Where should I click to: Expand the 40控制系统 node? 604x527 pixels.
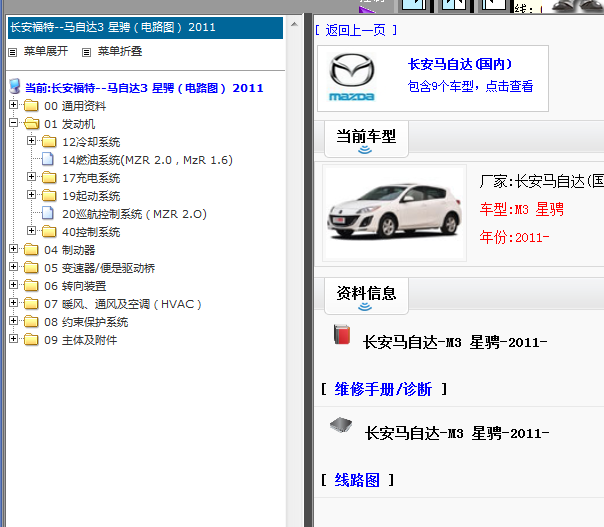[x=32, y=230]
